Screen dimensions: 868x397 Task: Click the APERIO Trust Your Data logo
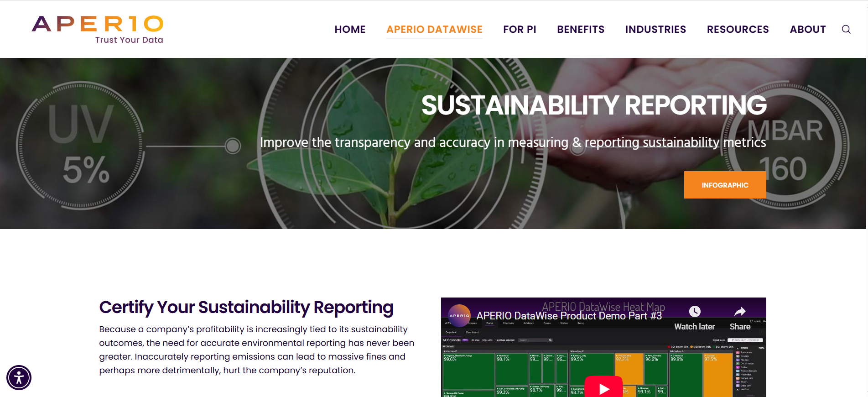tap(98, 30)
